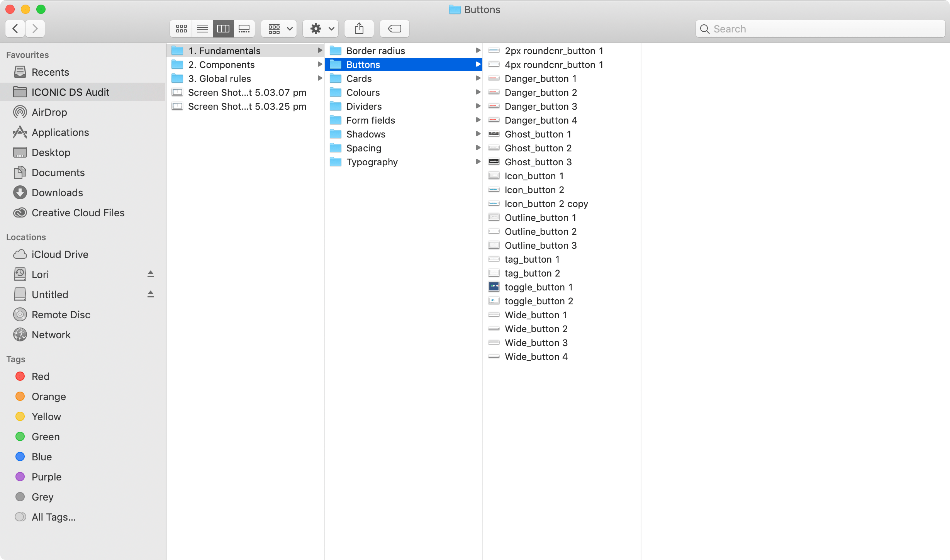Open the Shadows folder
Image resolution: width=950 pixels, height=560 pixels.
pyautogui.click(x=404, y=134)
